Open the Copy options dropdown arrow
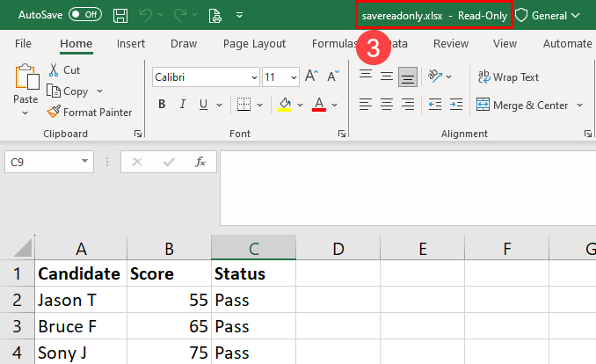 pos(99,91)
